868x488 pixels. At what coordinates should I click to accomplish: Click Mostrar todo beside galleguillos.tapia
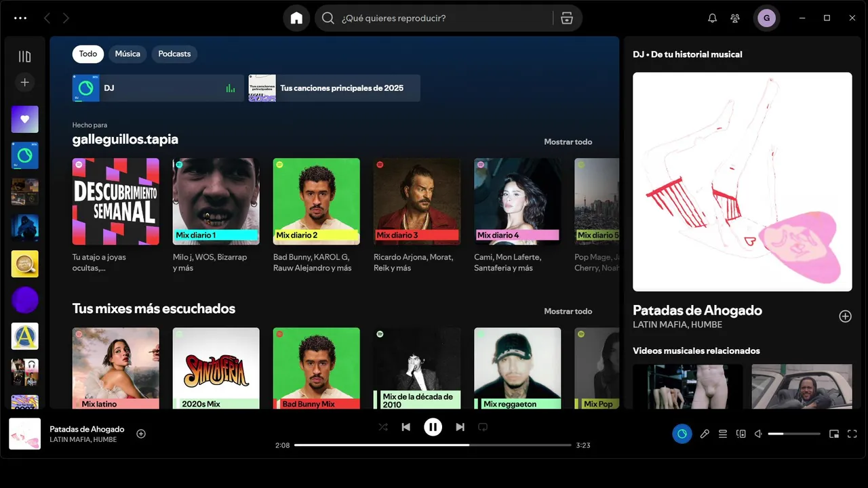(x=568, y=142)
